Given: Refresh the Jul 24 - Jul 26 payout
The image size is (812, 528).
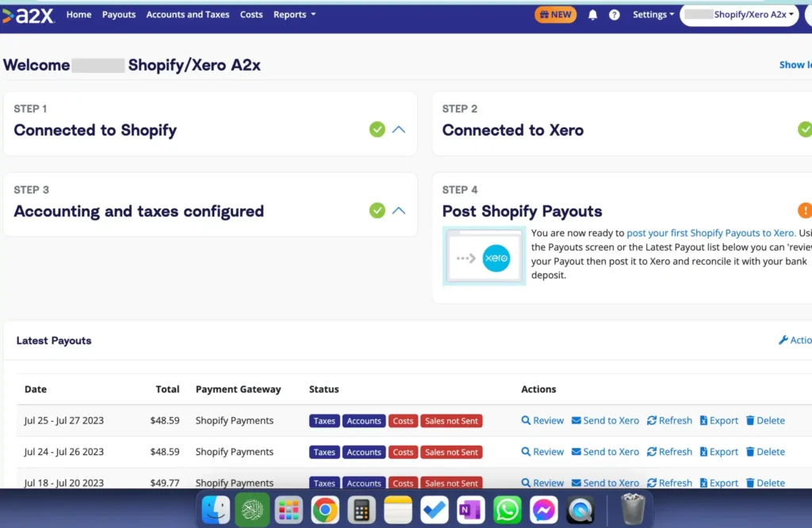Looking at the screenshot, I should (669, 451).
